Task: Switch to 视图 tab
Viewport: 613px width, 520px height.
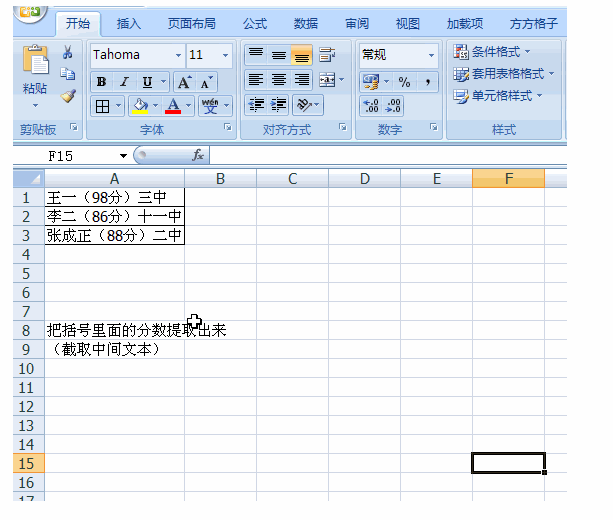Action: [408, 24]
